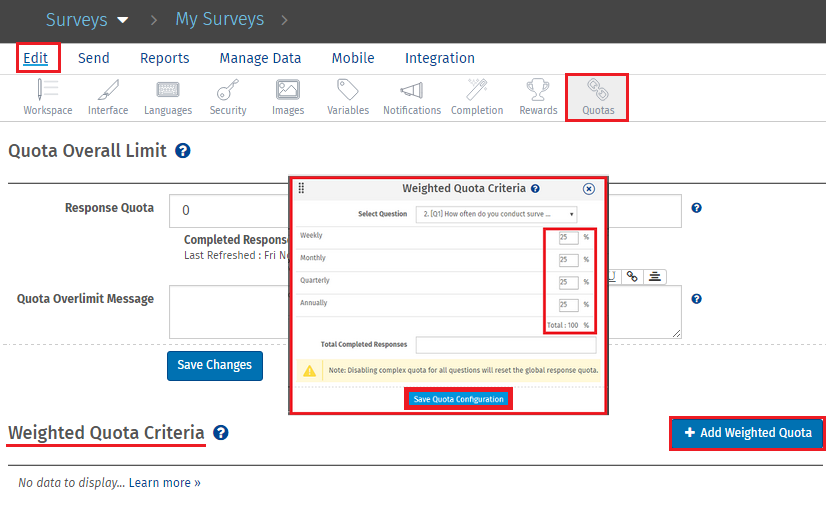Open the Manage Data tab
The image size is (826, 505).
pyautogui.click(x=260, y=58)
